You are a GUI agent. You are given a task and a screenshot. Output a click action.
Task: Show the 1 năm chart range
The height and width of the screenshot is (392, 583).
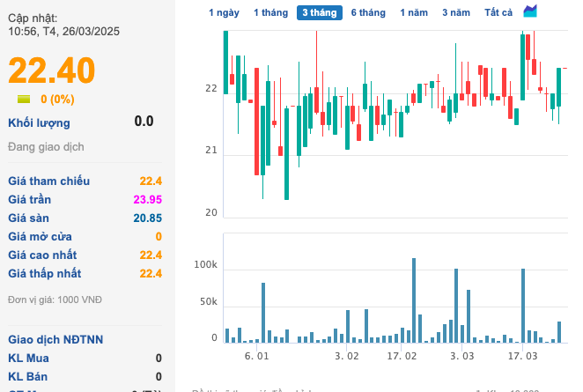click(x=414, y=12)
